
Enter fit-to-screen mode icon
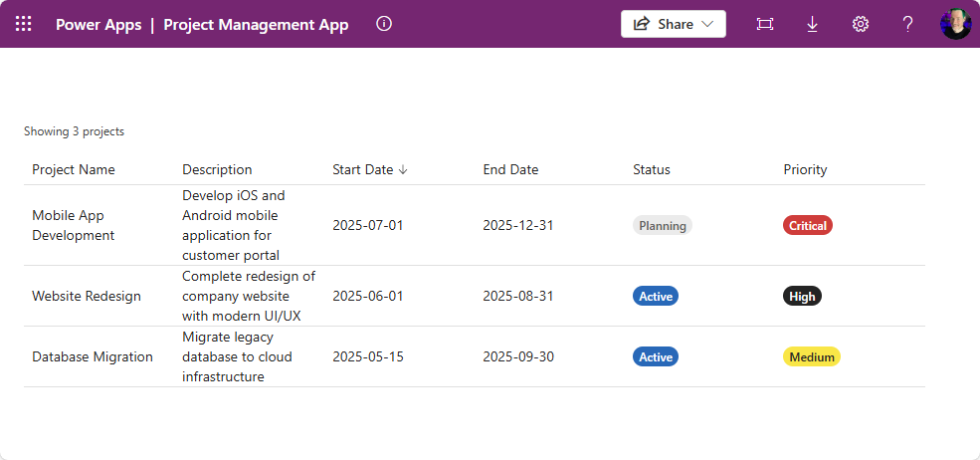click(764, 24)
